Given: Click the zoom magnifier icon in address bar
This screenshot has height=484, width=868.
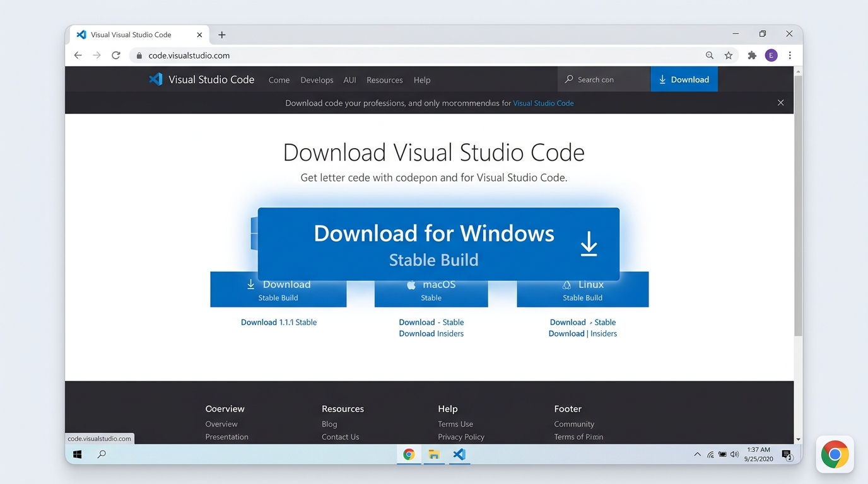Looking at the screenshot, I should click(710, 55).
